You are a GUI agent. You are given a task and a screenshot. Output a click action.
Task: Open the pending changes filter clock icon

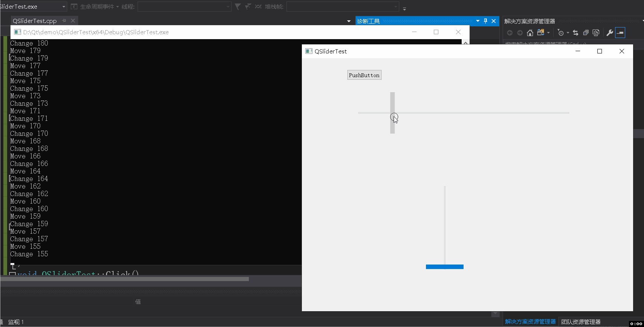pyautogui.click(x=561, y=33)
